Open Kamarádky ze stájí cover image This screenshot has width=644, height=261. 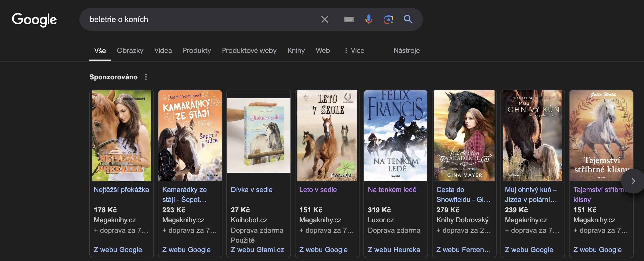click(190, 135)
